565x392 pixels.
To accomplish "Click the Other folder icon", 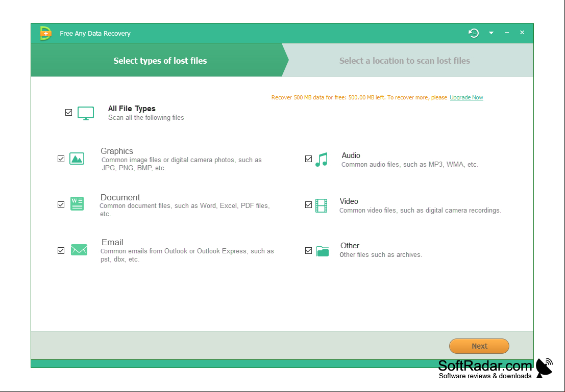I will click(x=322, y=251).
